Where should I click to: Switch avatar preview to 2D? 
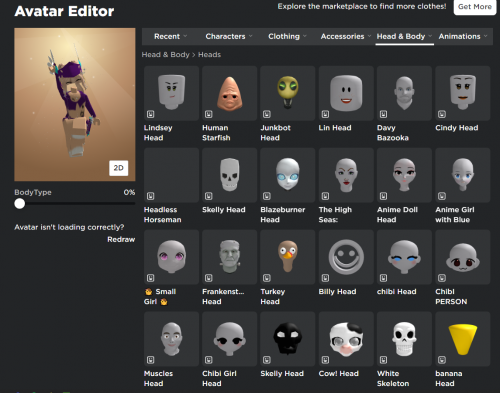tap(119, 168)
